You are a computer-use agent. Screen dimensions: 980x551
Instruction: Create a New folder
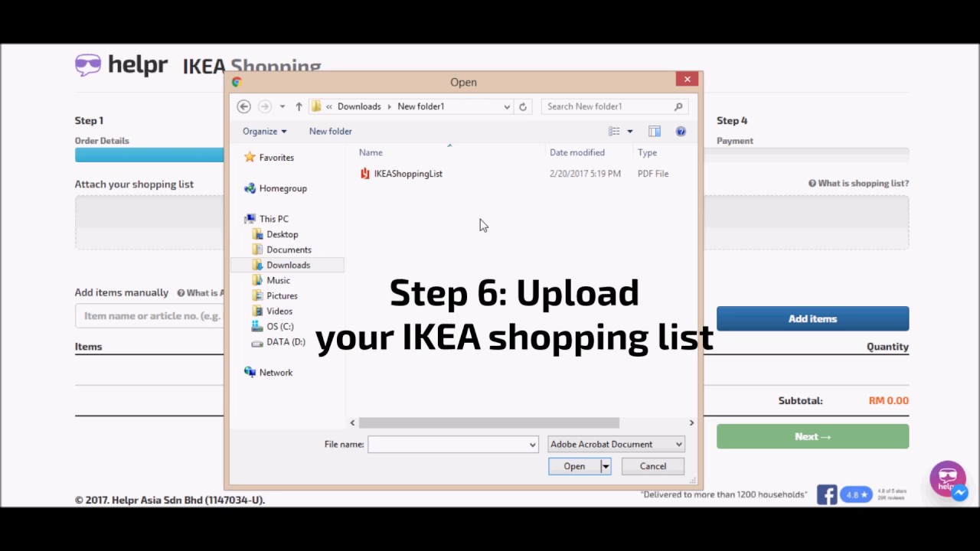[330, 132]
